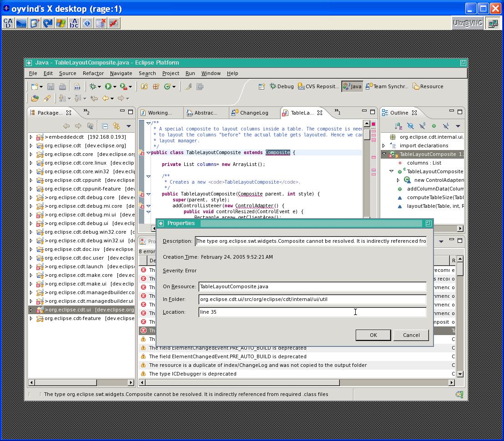Click the Open Perspective icon
This screenshot has height=441, width=504.
[262, 86]
